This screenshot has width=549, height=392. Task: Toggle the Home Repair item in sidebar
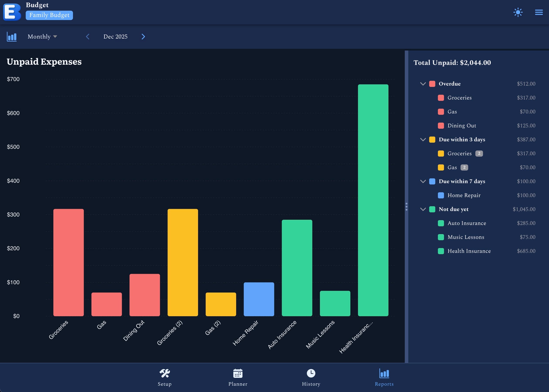click(464, 195)
